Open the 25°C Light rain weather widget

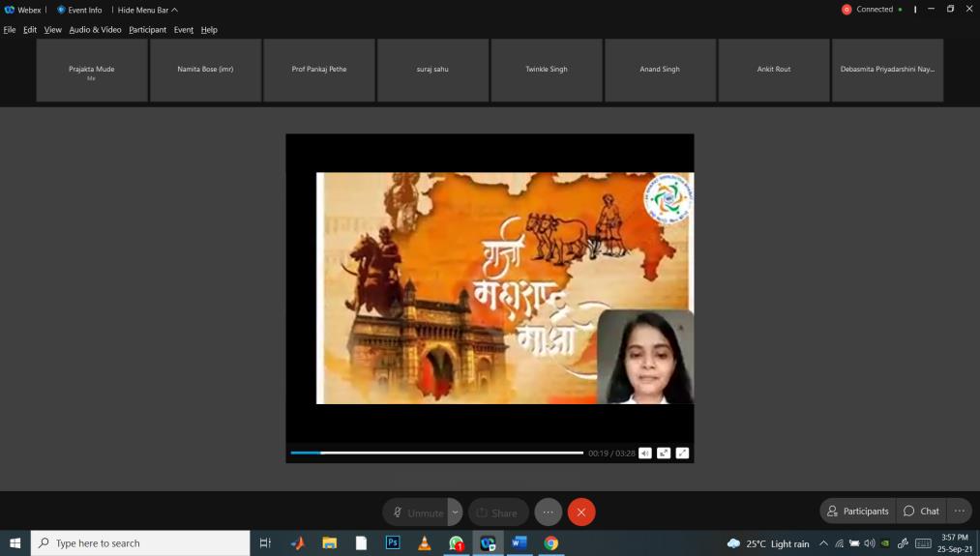click(768, 543)
